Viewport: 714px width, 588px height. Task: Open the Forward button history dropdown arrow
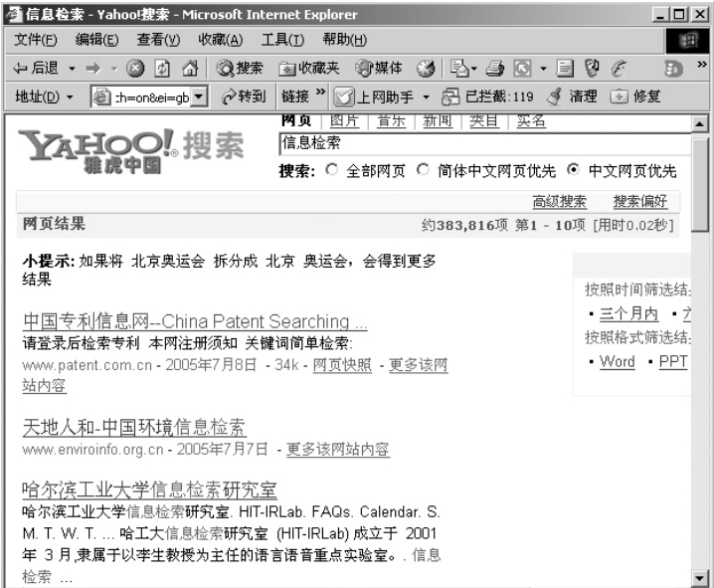[113, 69]
